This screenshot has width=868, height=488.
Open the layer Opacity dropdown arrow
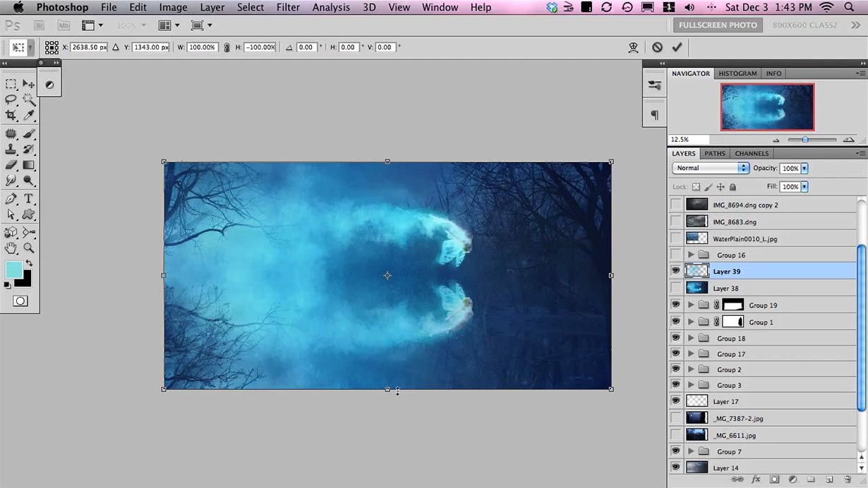click(x=804, y=169)
